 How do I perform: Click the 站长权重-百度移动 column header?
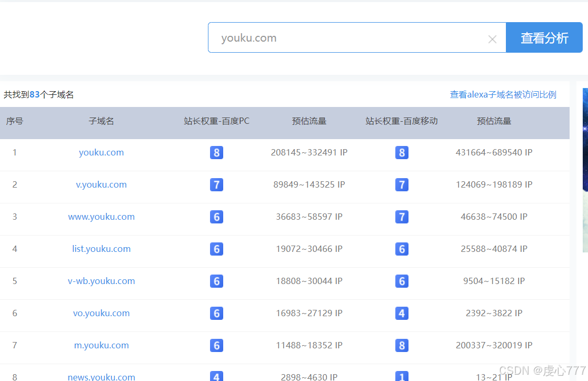click(402, 121)
